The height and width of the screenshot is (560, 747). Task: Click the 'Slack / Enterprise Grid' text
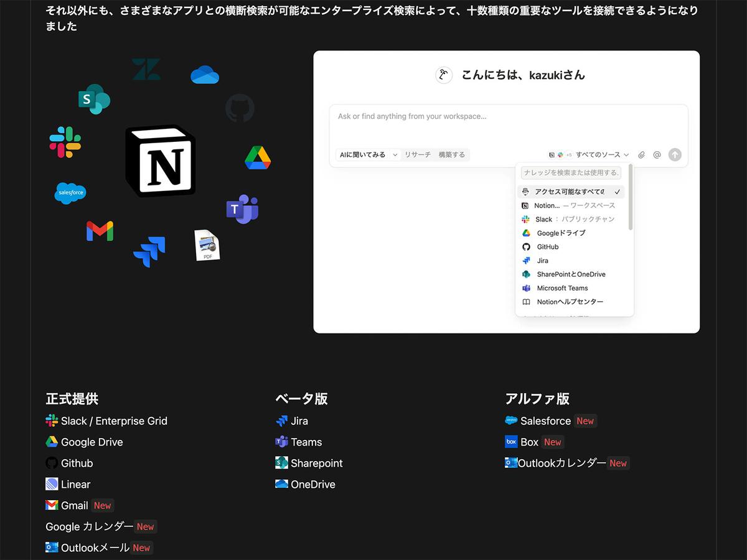114,421
